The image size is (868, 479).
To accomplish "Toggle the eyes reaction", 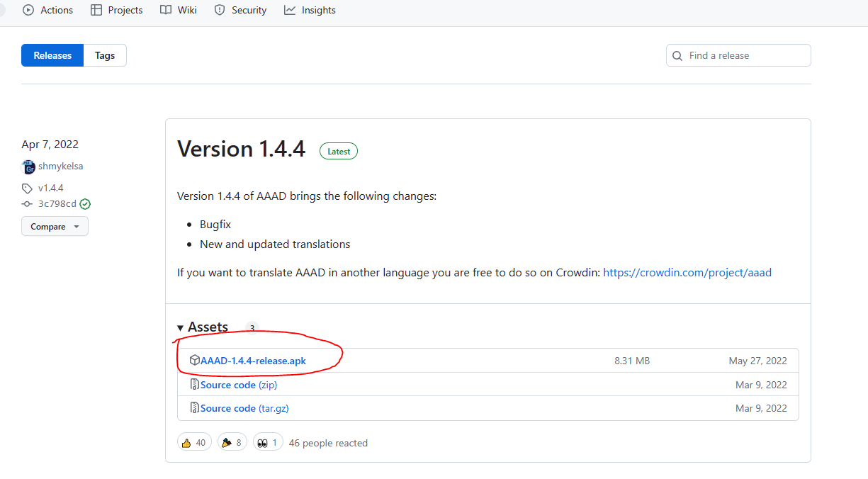I will coord(268,443).
